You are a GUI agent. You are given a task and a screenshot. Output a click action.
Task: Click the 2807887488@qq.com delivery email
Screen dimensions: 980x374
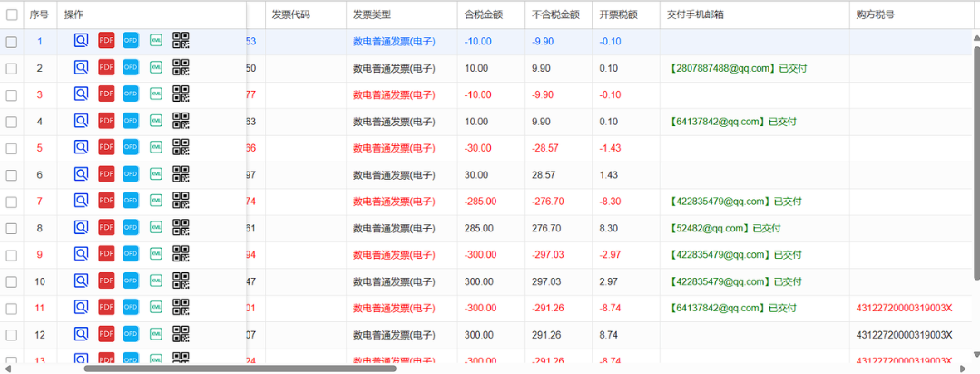point(738,68)
